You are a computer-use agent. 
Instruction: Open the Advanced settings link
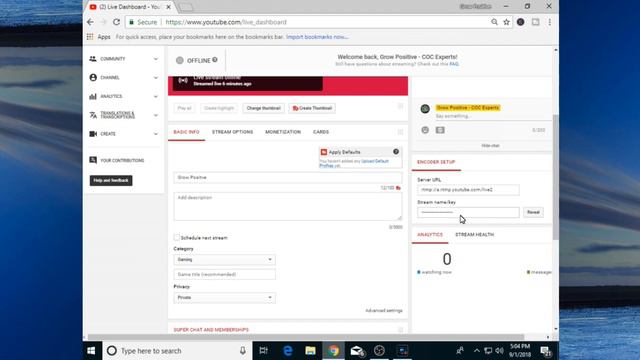click(x=384, y=311)
